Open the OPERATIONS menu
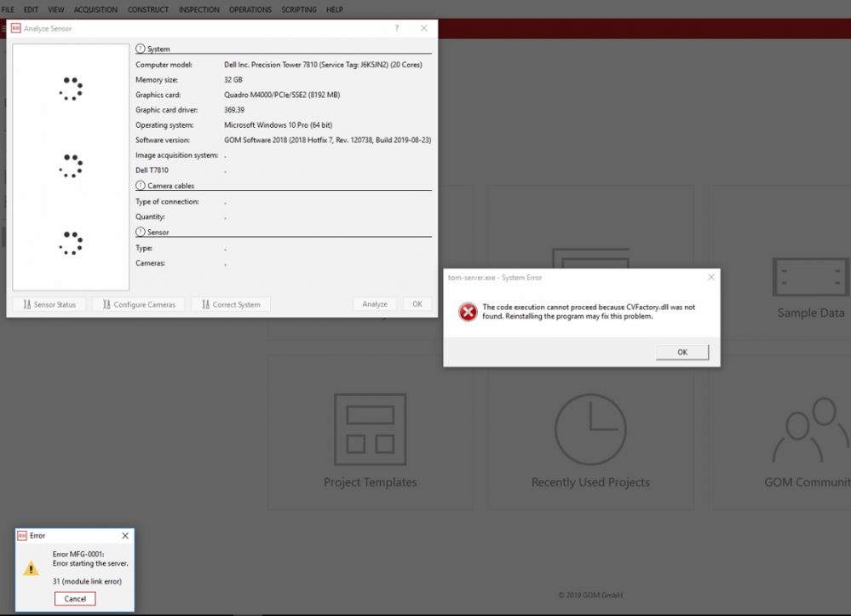Viewport: 851px width, 616px height. click(x=250, y=9)
